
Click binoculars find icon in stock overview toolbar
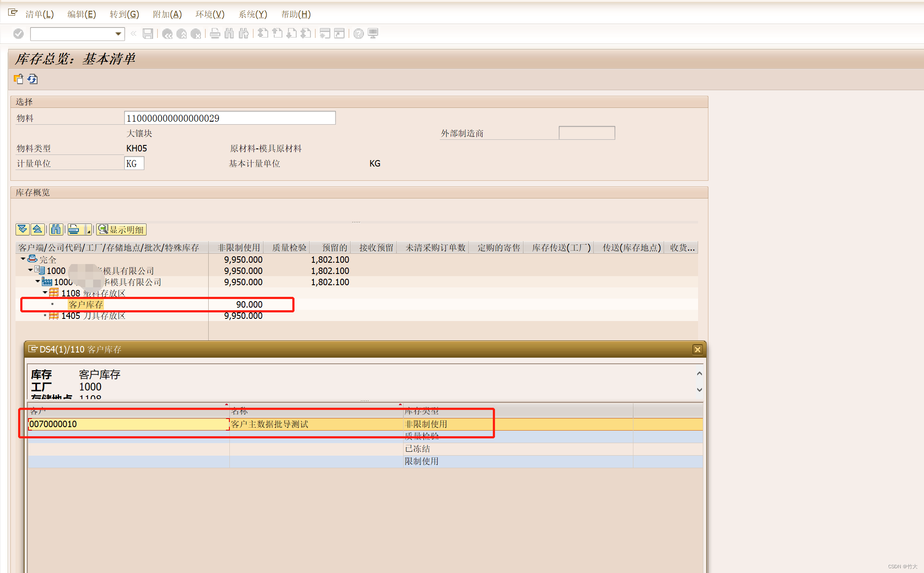(x=56, y=229)
